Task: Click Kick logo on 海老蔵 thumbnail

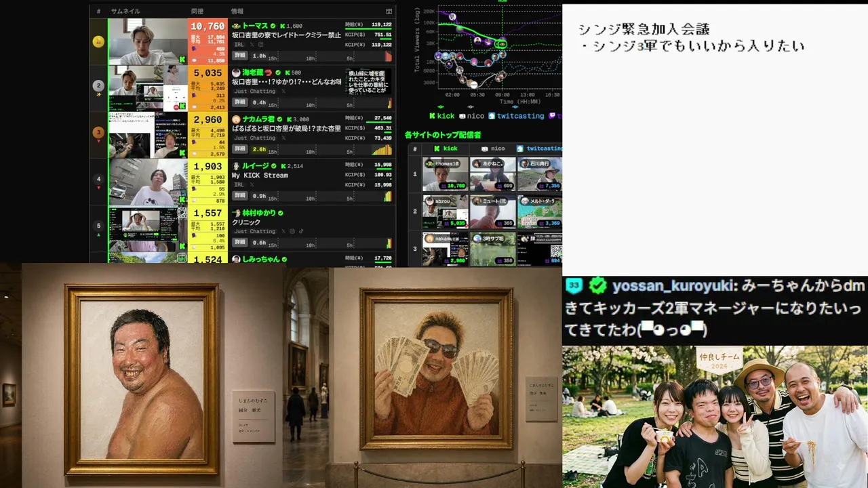Action: [182, 106]
